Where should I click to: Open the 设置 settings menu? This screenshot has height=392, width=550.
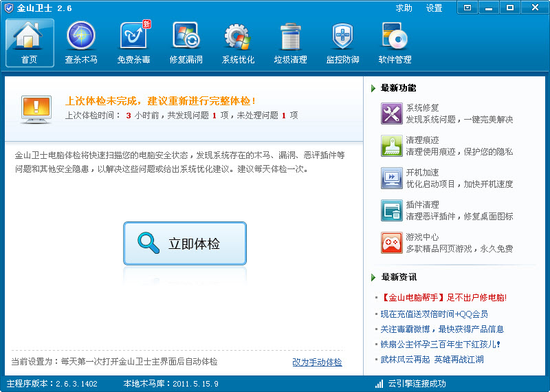[434, 8]
